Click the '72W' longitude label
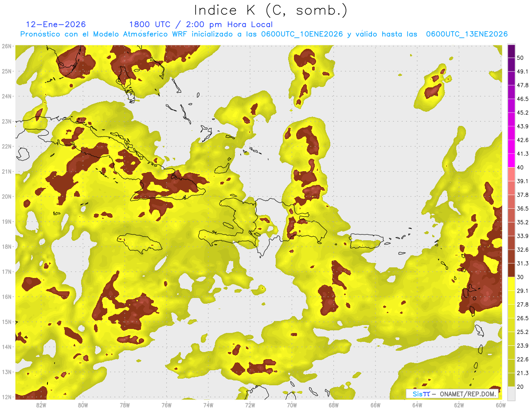 coord(250,405)
